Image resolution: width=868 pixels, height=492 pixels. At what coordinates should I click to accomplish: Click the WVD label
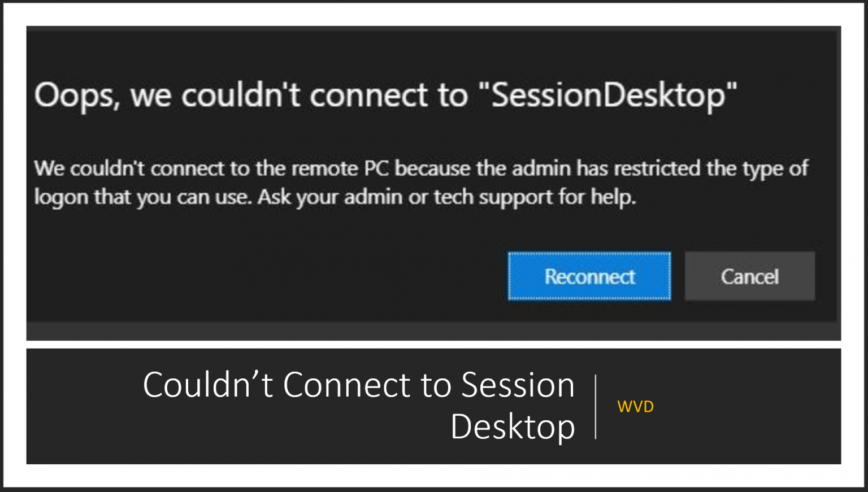[x=636, y=406]
